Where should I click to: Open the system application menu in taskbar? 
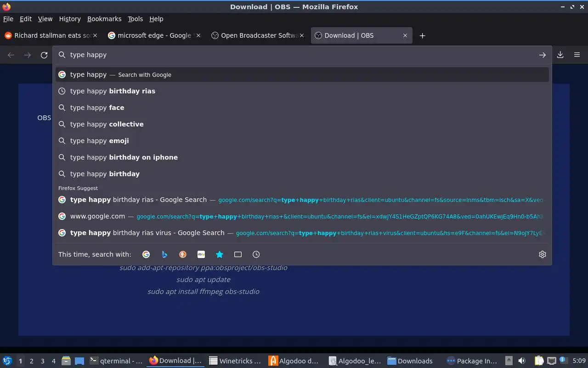coord(7,361)
